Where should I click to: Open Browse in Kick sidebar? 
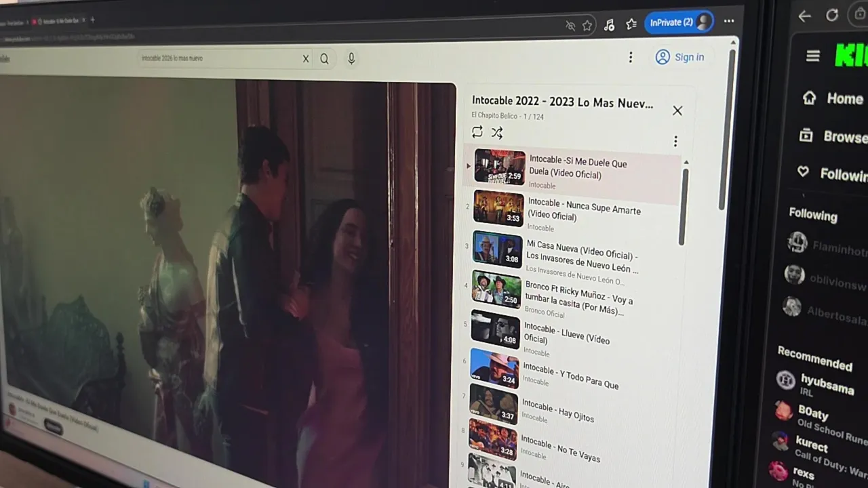point(833,137)
